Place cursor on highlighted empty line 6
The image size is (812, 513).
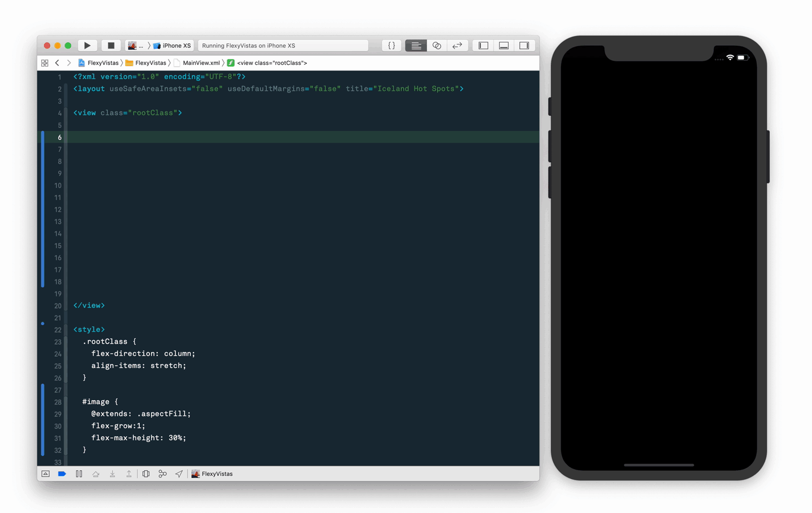[303, 137]
